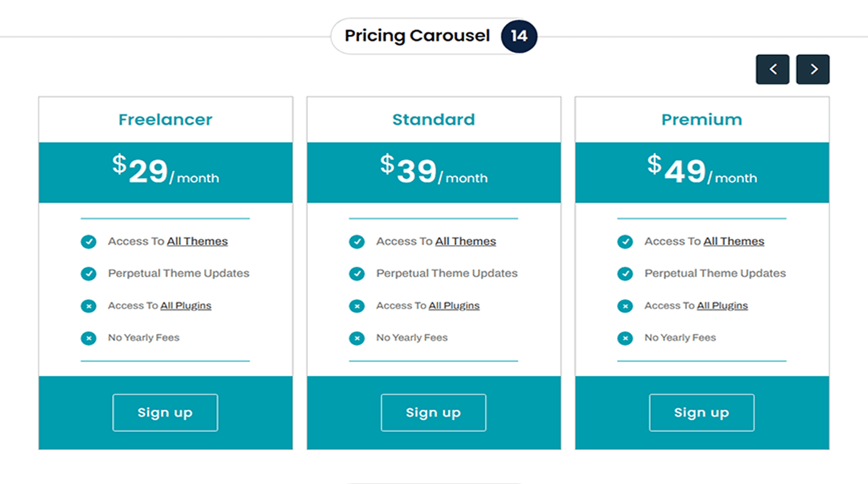Viewport: 868px width, 484px height.
Task: Click Standard's All Plugins cross icon
Action: [x=357, y=306]
